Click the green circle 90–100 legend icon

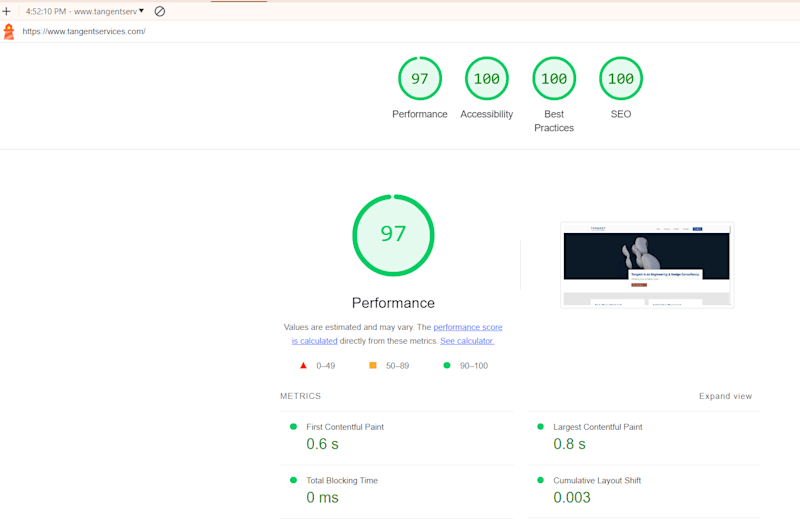[447, 365]
